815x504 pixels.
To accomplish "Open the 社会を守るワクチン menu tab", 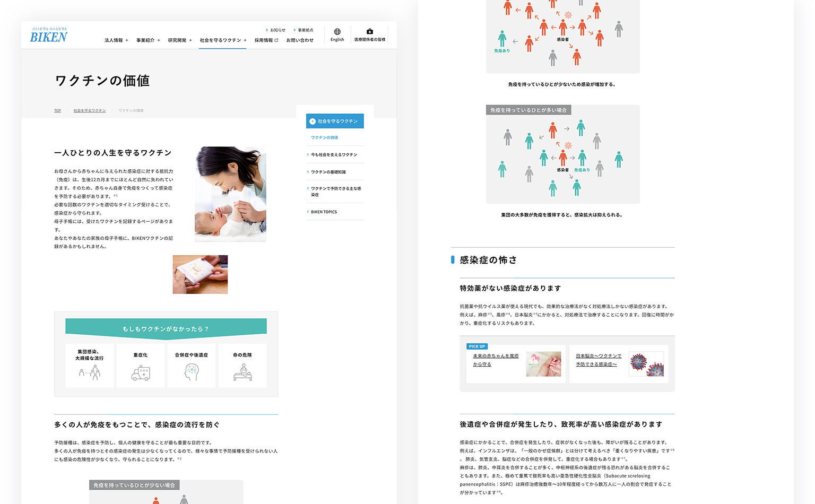I will coord(220,40).
